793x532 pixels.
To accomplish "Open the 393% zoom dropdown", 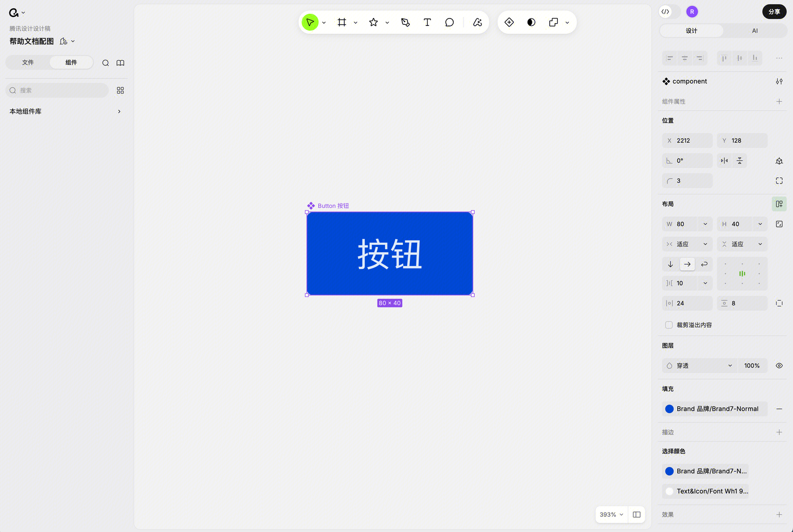I will pyautogui.click(x=611, y=514).
